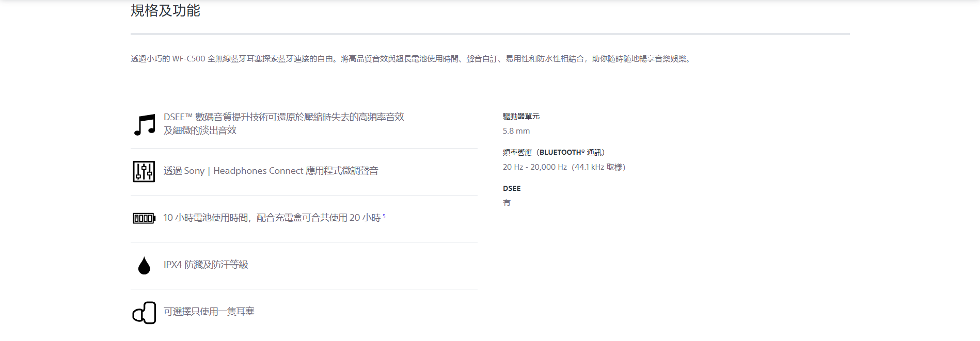
Task: Click the music note DSEE icon
Action: tap(144, 125)
